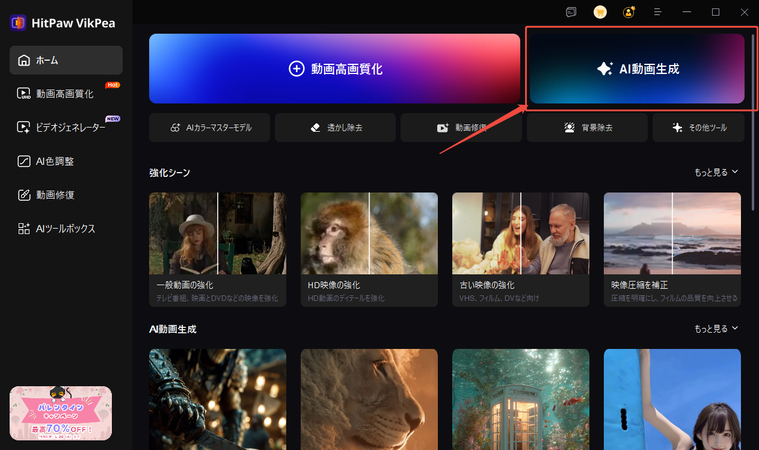Open the underwater phone booth thumbnail
Screen dimensions: 759x450
coord(521,399)
